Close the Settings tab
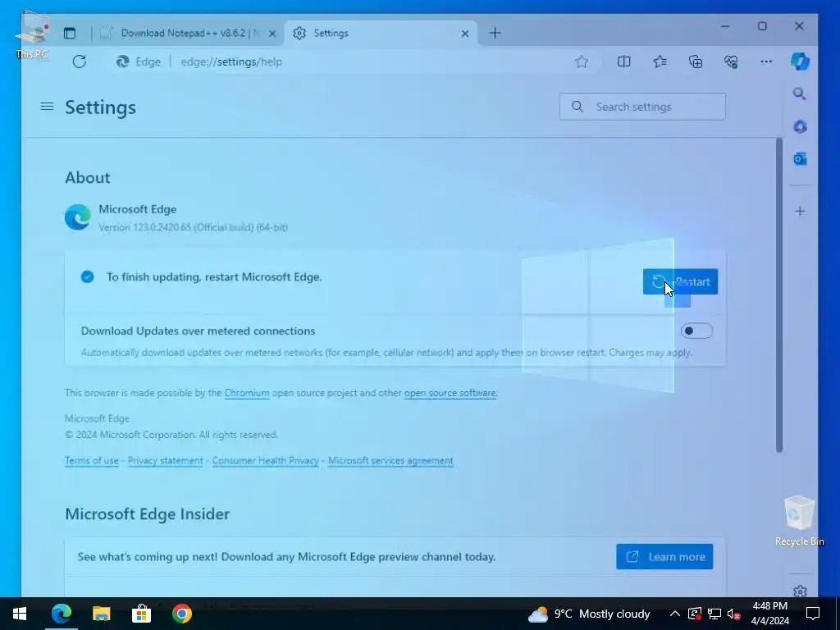840x630 pixels. [465, 33]
